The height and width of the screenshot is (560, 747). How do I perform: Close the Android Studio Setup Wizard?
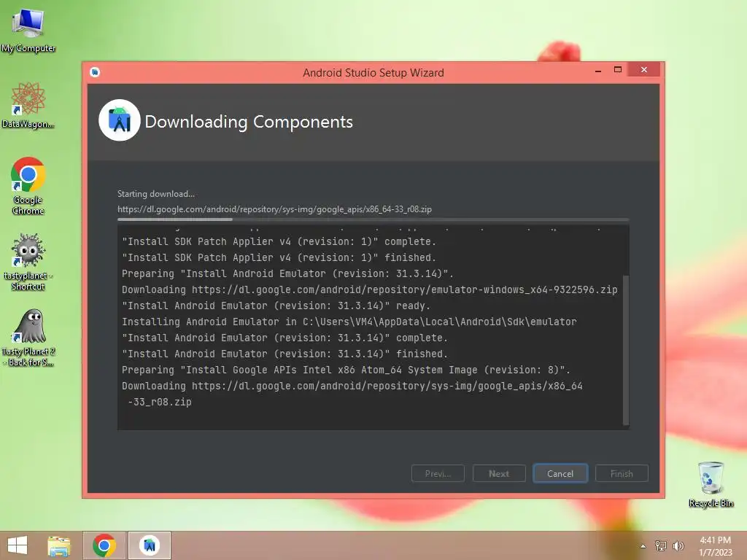[643, 70]
